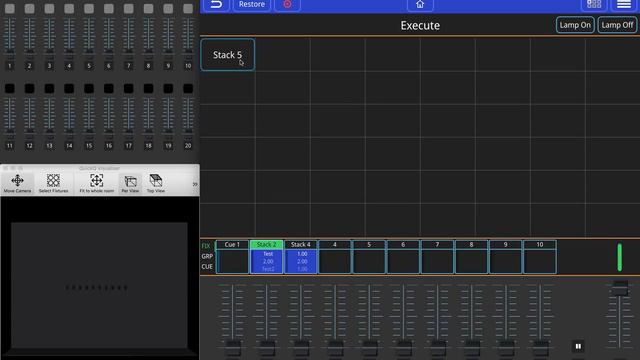Toggle the black button above channel 11 fader
Screen dimensions: 640x360
point(10,88)
